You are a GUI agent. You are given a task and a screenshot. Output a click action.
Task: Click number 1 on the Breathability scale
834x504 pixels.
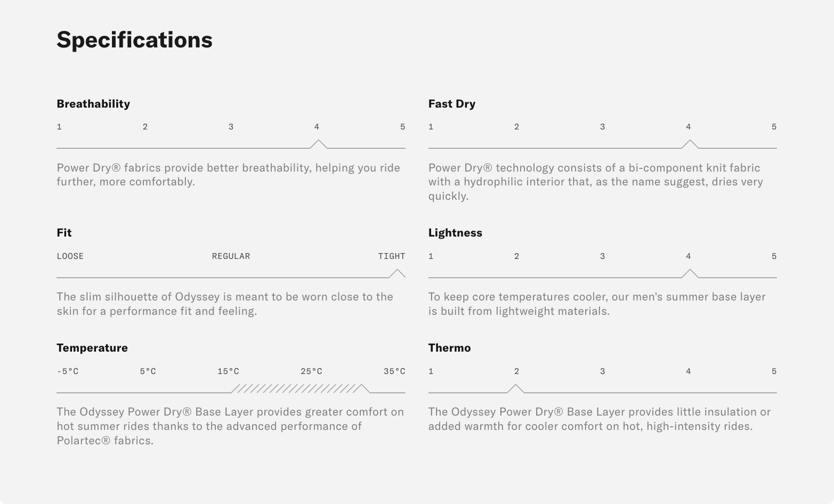[x=59, y=127]
